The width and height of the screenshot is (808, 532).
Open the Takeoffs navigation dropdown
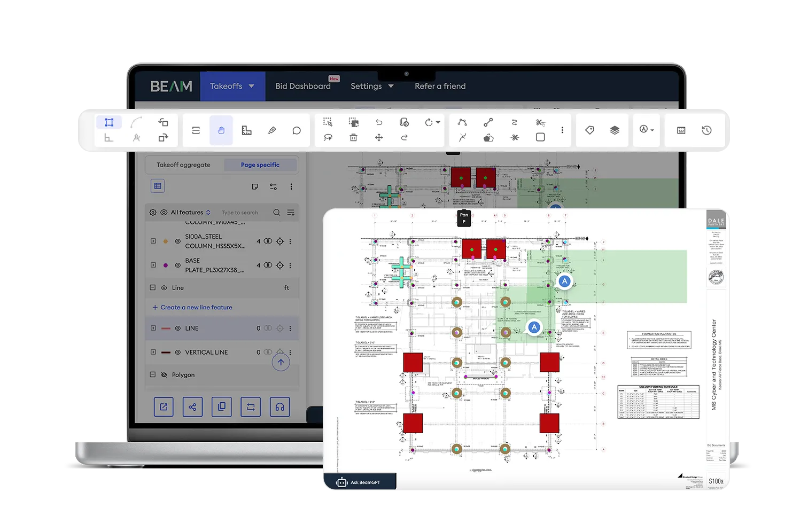232,86
